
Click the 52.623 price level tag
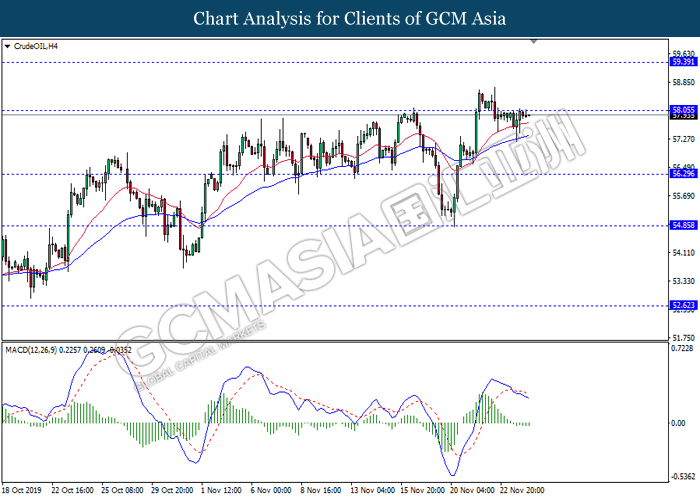coord(683,306)
